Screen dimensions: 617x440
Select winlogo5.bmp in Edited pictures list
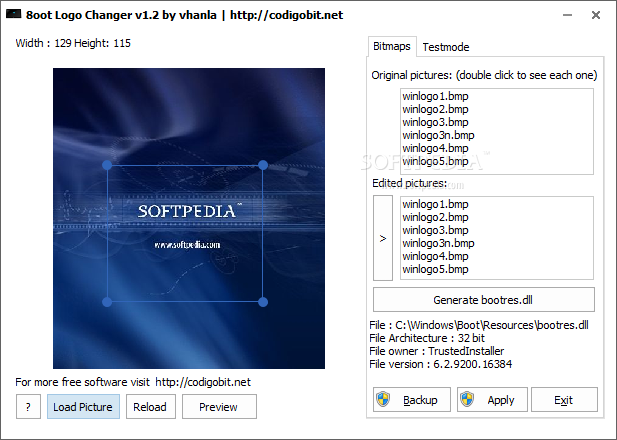435,269
